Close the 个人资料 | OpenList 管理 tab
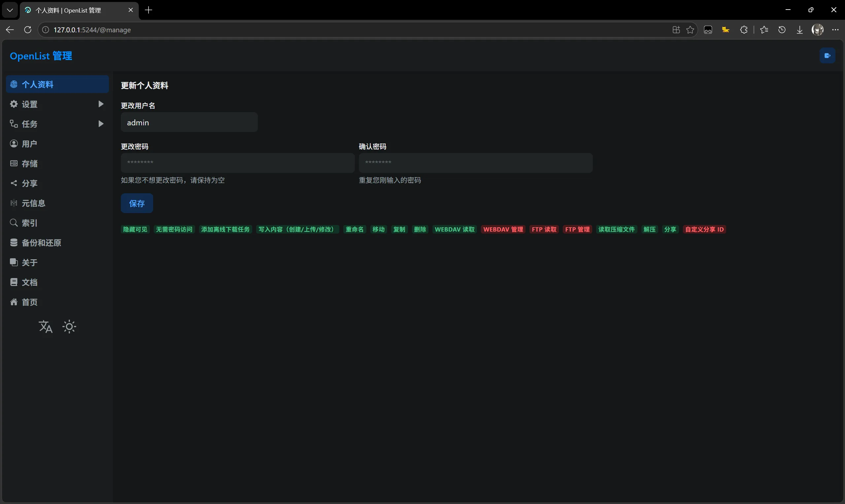The width and height of the screenshot is (845, 504). [131, 10]
